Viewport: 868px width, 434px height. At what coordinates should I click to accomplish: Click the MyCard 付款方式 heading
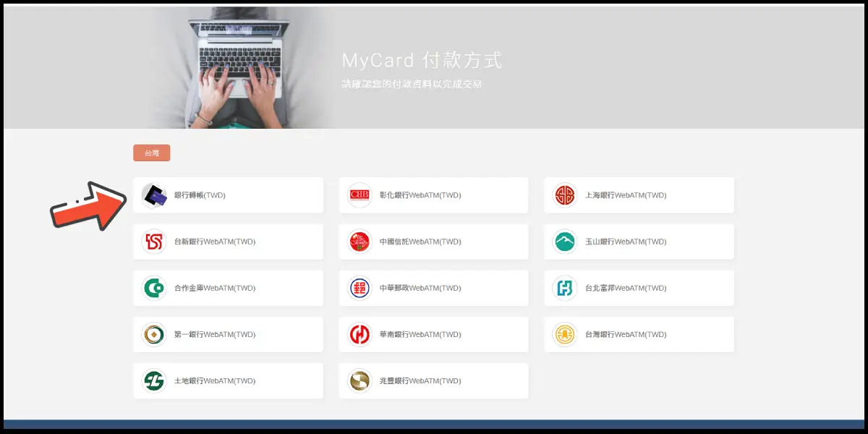(x=422, y=60)
